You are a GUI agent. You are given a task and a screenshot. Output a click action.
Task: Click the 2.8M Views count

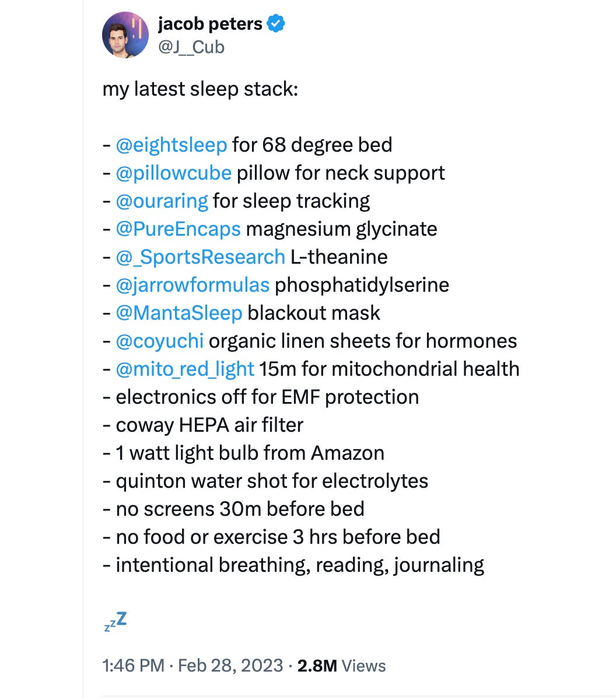click(x=341, y=666)
